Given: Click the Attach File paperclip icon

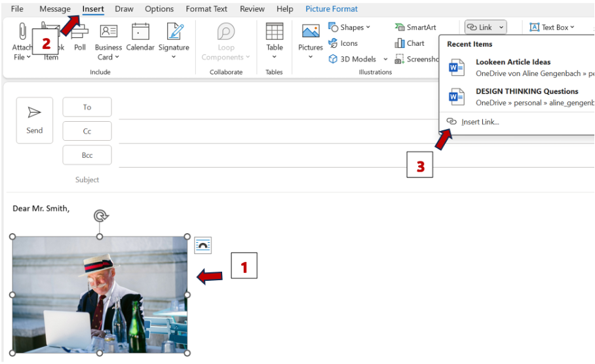Looking at the screenshot, I should (x=22, y=33).
